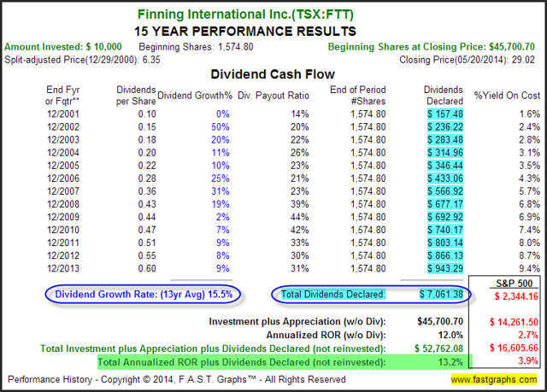Select 8.0% yield on cost value
547x392 pixels.
pyautogui.click(x=529, y=243)
